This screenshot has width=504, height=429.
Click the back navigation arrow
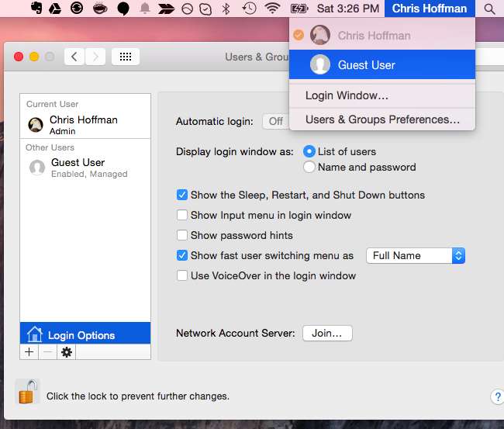coord(74,57)
